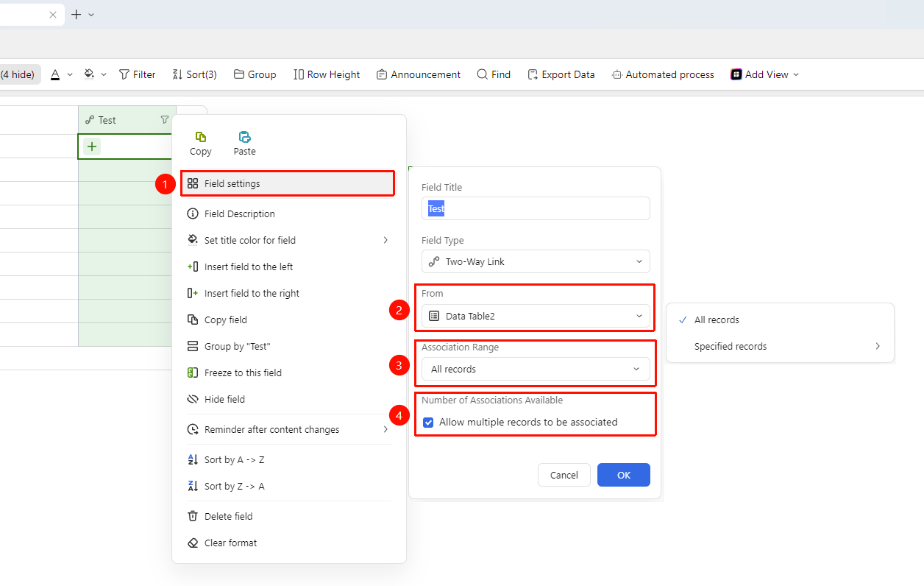Open the Find search tool

tap(494, 74)
